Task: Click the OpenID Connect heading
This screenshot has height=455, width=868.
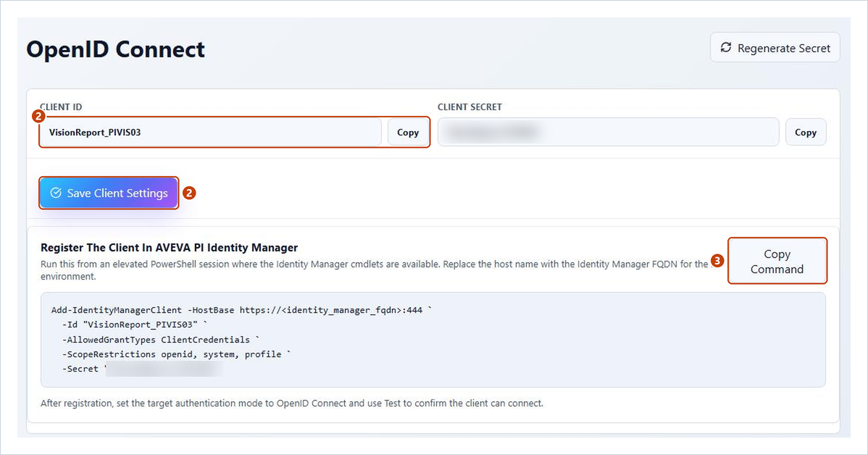Action: coord(116,49)
